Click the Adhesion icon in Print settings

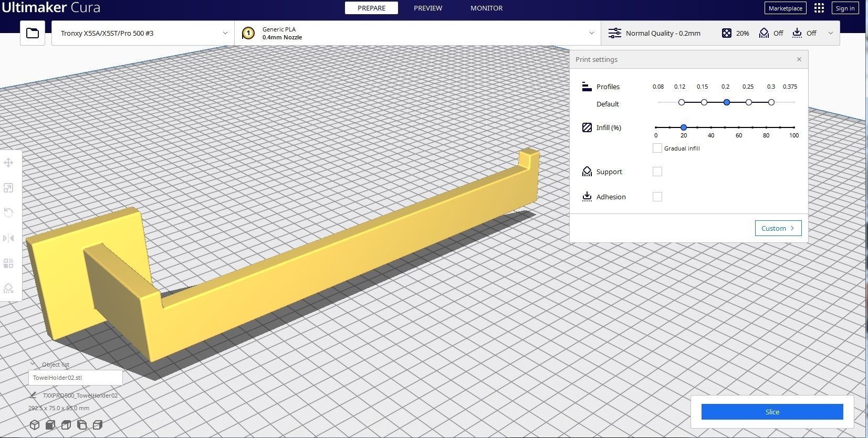(587, 197)
